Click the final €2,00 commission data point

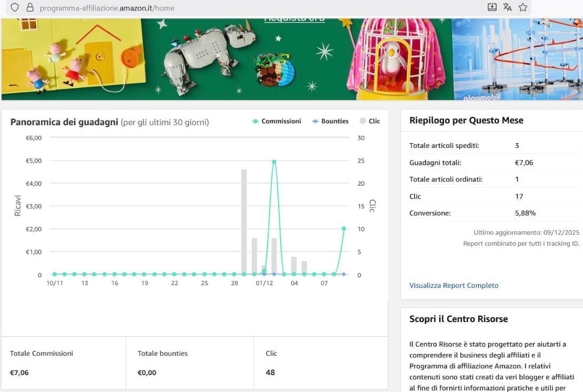click(343, 228)
